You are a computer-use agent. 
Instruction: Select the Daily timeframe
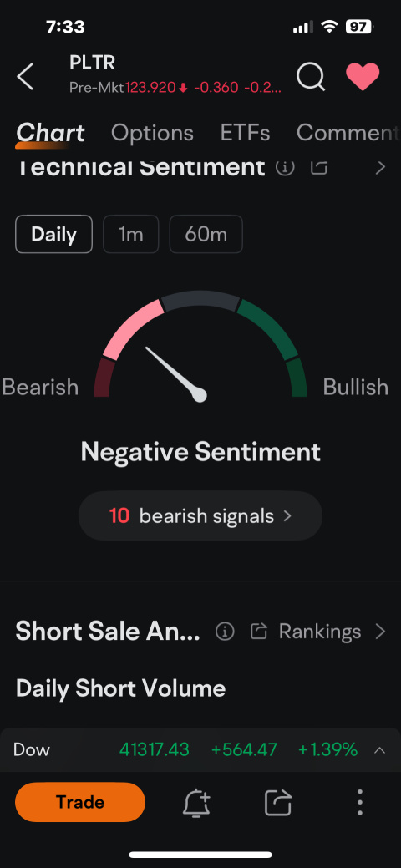[x=53, y=234]
